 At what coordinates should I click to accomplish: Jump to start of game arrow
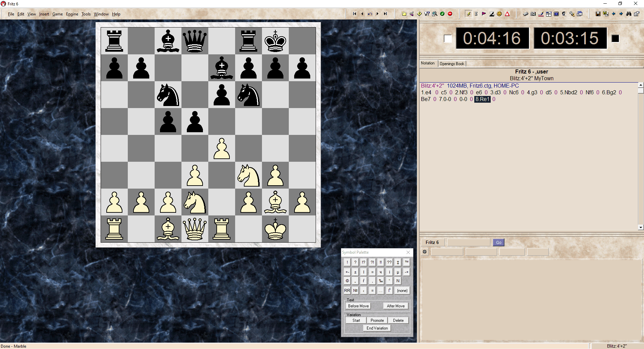click(x=354, y=14)
